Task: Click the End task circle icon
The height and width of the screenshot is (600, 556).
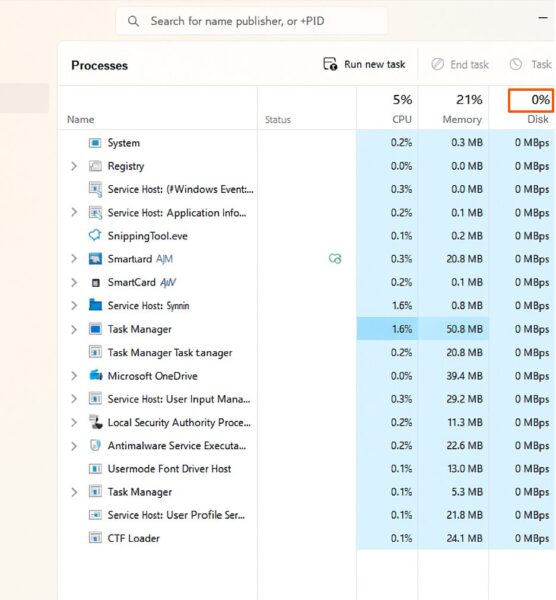Action: [x=437, y=64]
